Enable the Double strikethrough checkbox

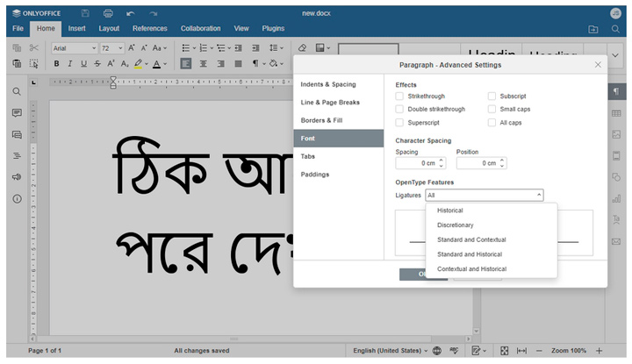pos(399,109)
